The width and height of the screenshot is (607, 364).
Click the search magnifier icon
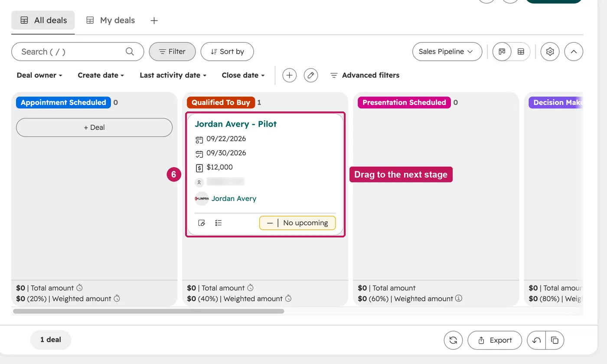pyautogui.click(x=130, y=52)
